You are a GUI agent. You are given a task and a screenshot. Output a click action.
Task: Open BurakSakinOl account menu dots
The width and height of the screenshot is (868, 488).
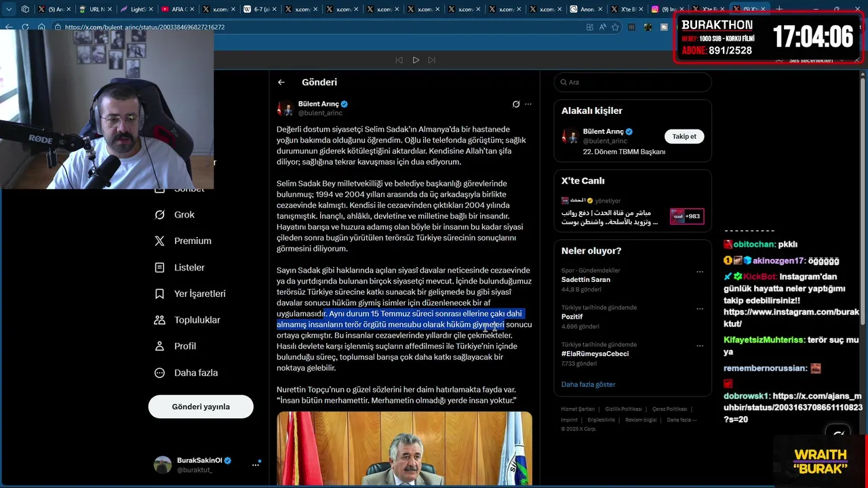pyautogui.click(x=256, y=465)
